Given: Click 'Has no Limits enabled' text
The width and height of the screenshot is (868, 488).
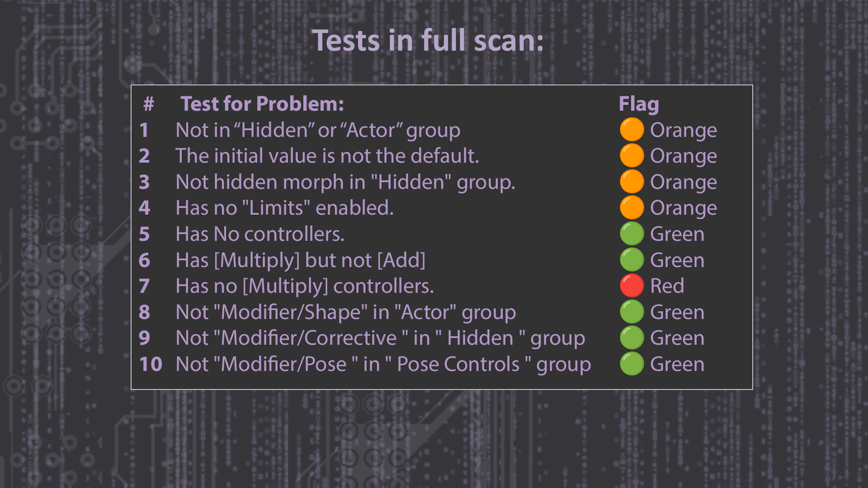Looking at the screenshot, I should tap(284, 208).
